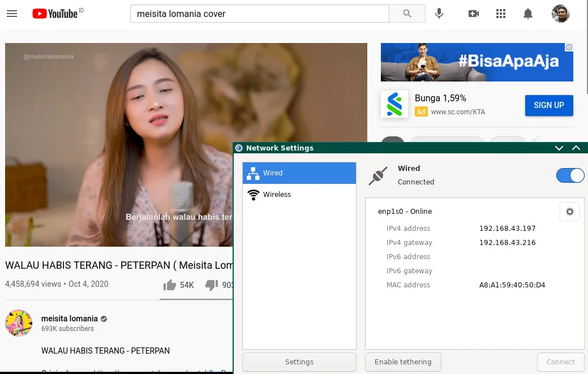Viewport: 588px width, 374px height.
Task: Click the Bunga 1,59% ad title
Action: [x=440, y=98]
